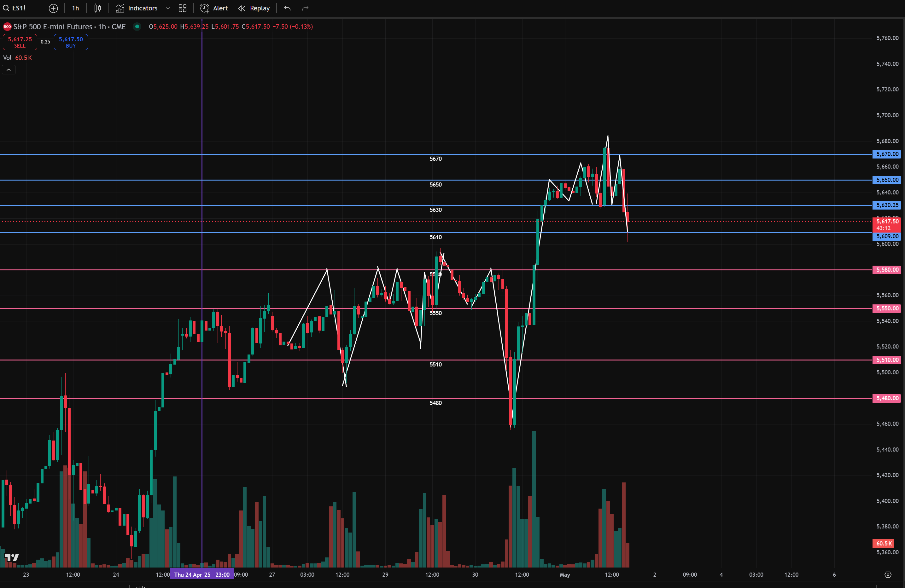Undo the last chart action
This screenshot has width=905, height=588.
(x=288, y=8)
